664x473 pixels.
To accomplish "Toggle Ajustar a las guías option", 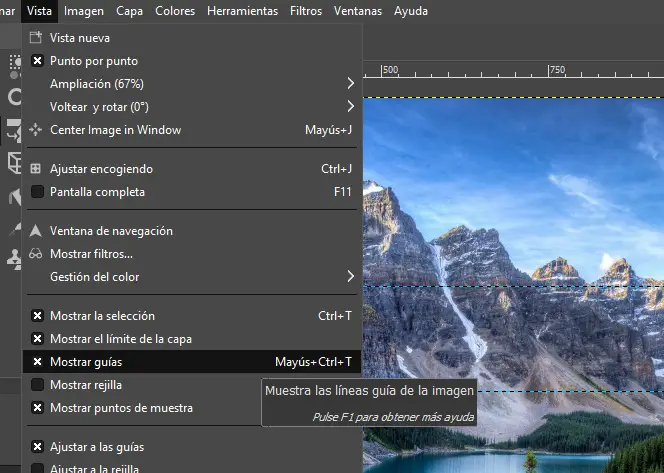I will (37, 447).
